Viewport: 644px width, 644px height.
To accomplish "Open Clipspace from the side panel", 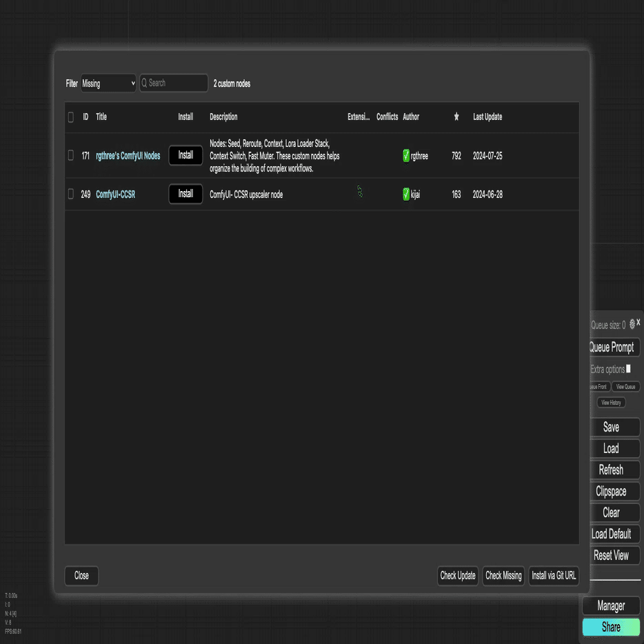I will (x=614, y=491).
